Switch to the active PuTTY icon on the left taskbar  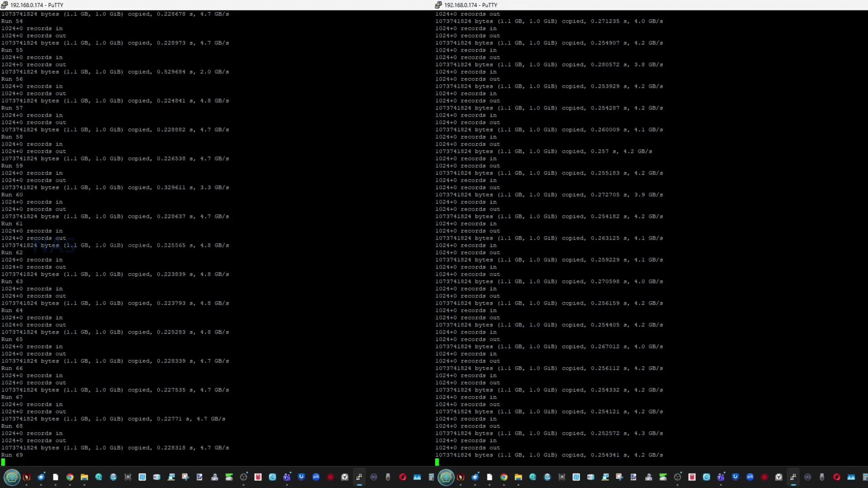359,477
